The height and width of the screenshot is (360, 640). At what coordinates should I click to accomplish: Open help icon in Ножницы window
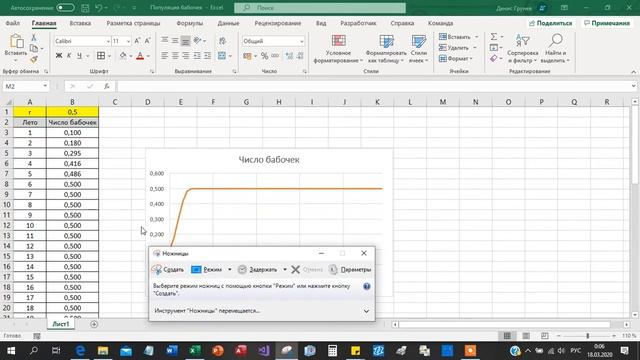pos(367,286)
